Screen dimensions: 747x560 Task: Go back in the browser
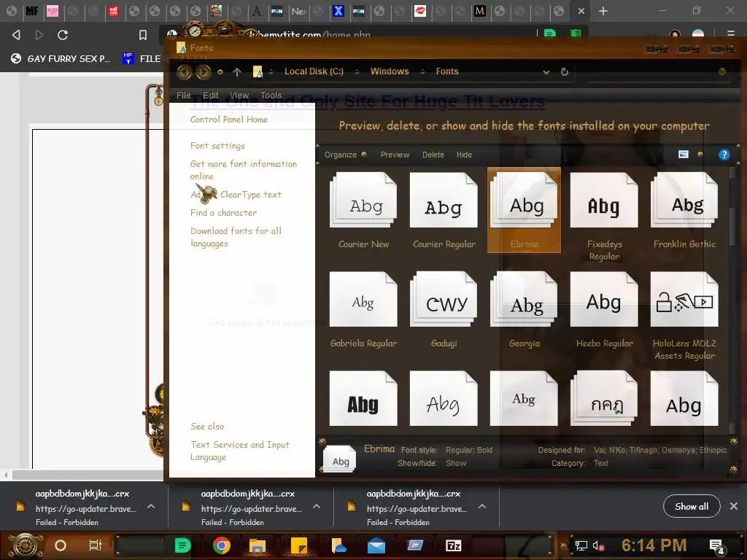16,35
